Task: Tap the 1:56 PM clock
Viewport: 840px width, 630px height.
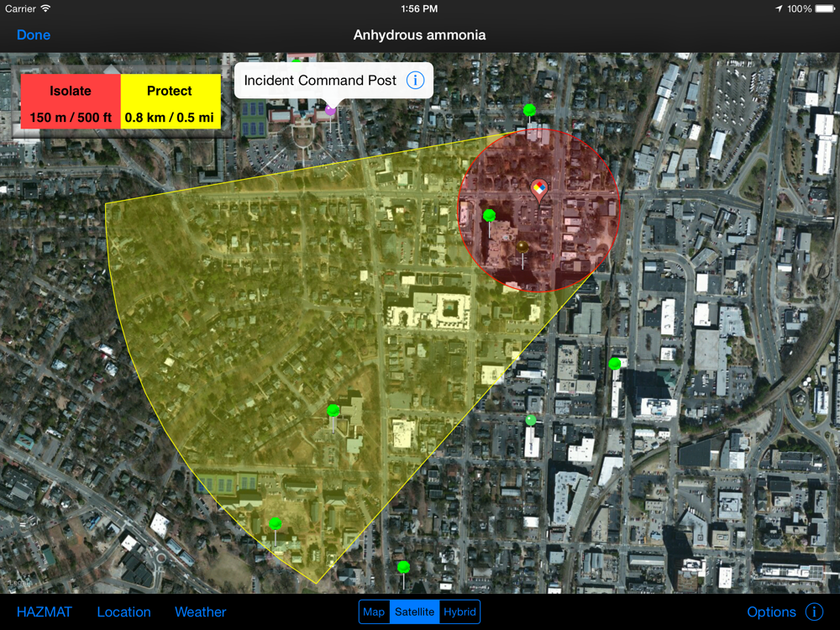Action: (x=419, y=8)
